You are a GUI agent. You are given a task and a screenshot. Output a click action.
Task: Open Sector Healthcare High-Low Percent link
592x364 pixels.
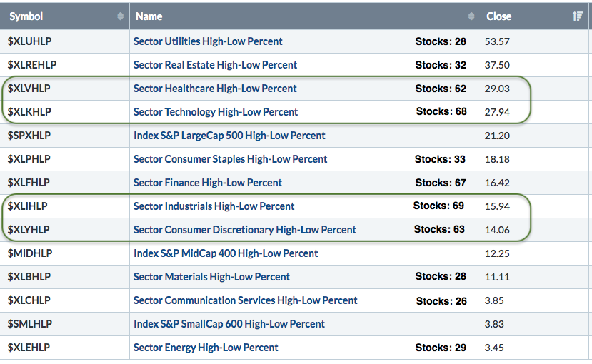tap(215, 89)
